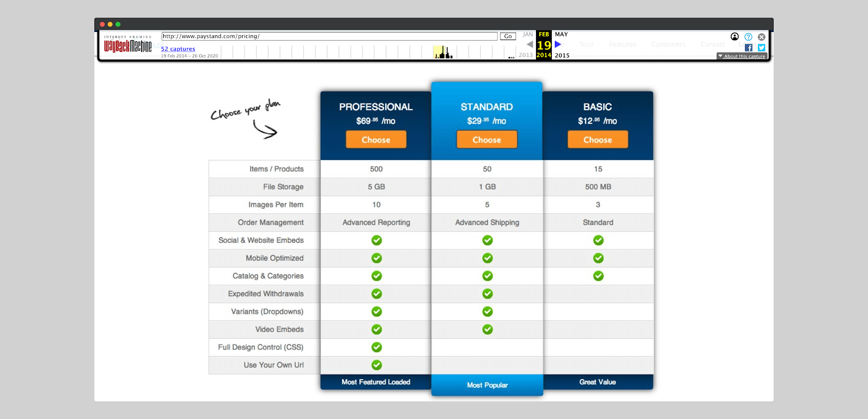Click Standard checkmark for Video Embeds
The height and width of the screenshot is (419, 868).
[x=488, y=330]
